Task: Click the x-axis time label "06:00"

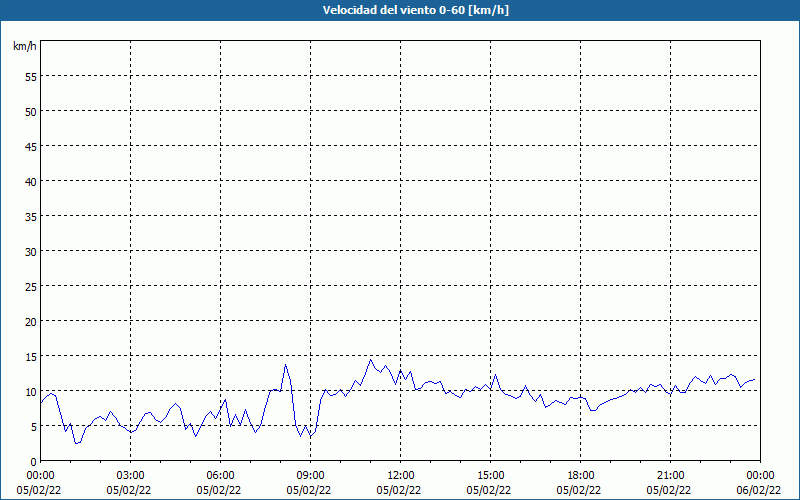Action: click(220, 476)
